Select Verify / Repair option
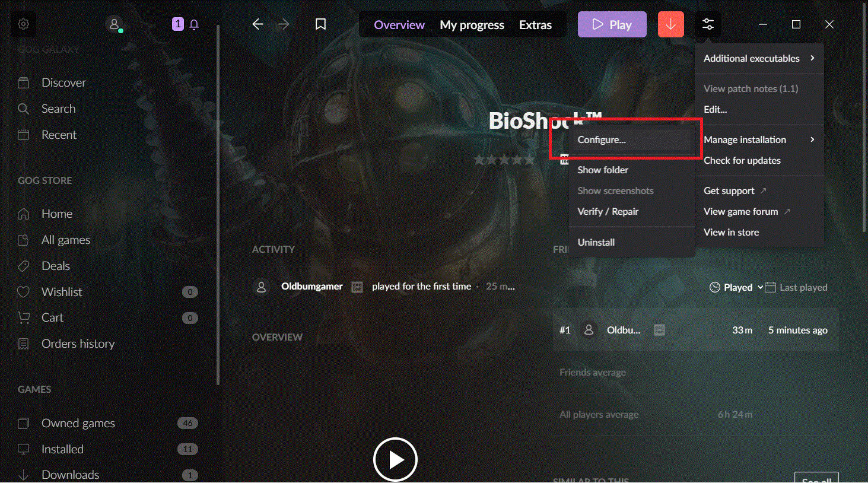 click(631, 211)
